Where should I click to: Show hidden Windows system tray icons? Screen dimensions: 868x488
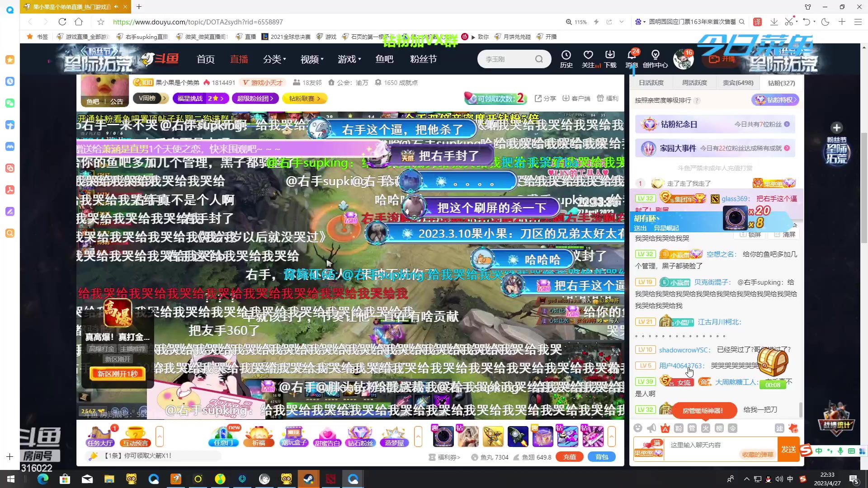point(746,479)
